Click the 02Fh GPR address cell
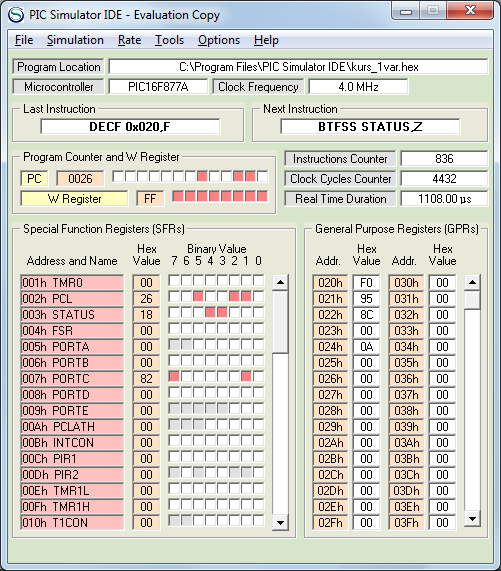Viewport: 501px width, 571px height. (330, 523)
